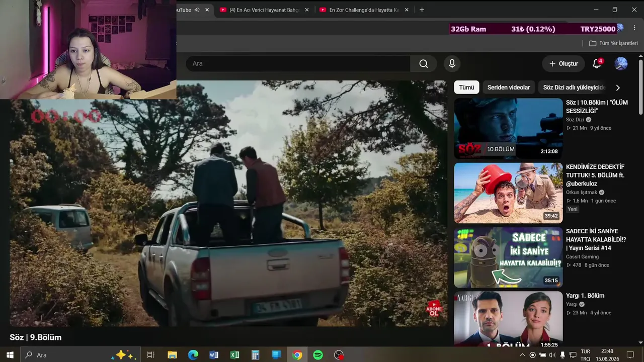Click the TUR TRQ language indicator
Image resolution: width=644 pixels, height=362 pixels.
point(585,355)
